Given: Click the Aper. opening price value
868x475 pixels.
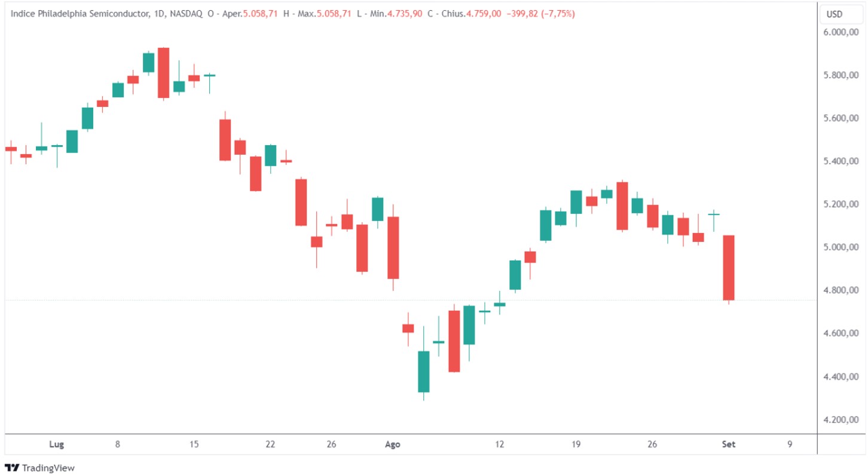Looking at the screenshot, I should pos(260,14).
